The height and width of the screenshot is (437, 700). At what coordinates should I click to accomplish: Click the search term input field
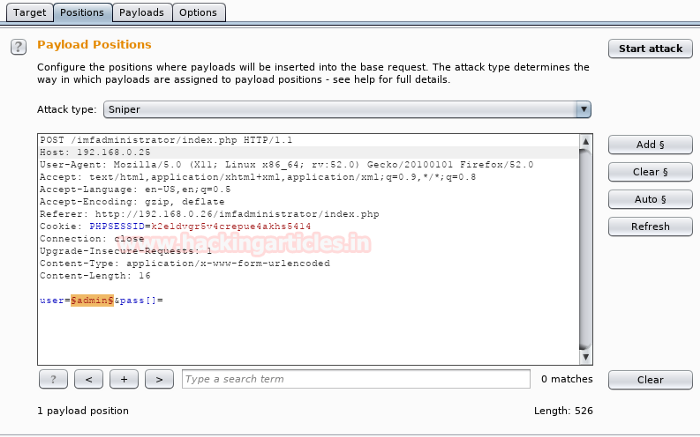point(355,379)
